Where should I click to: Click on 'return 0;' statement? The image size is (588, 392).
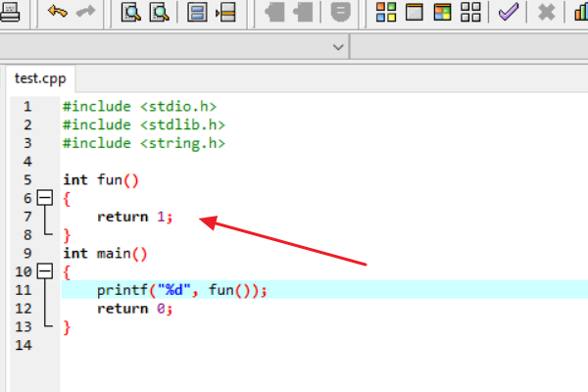coord(135,309)
